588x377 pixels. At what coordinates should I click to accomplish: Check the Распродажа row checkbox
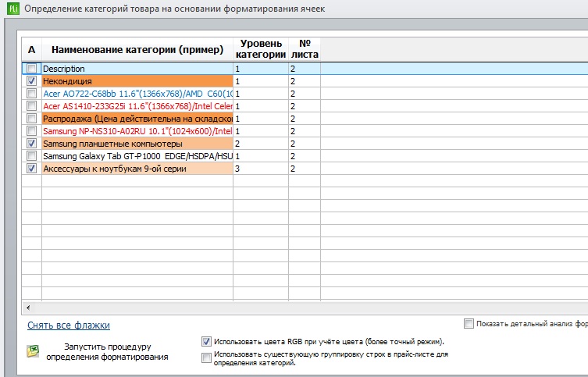click(x=31, y=119)
